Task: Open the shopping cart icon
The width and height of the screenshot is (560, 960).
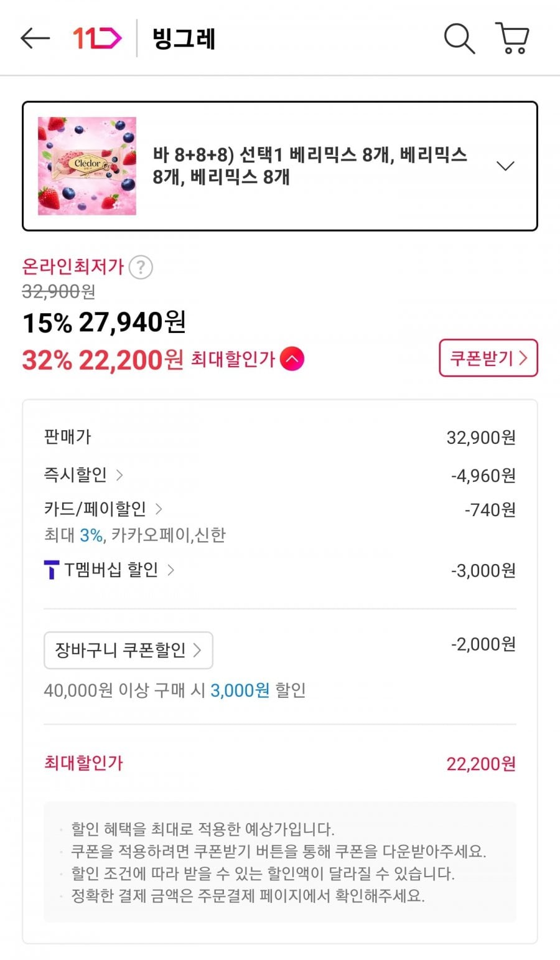Action: point(512,39)
